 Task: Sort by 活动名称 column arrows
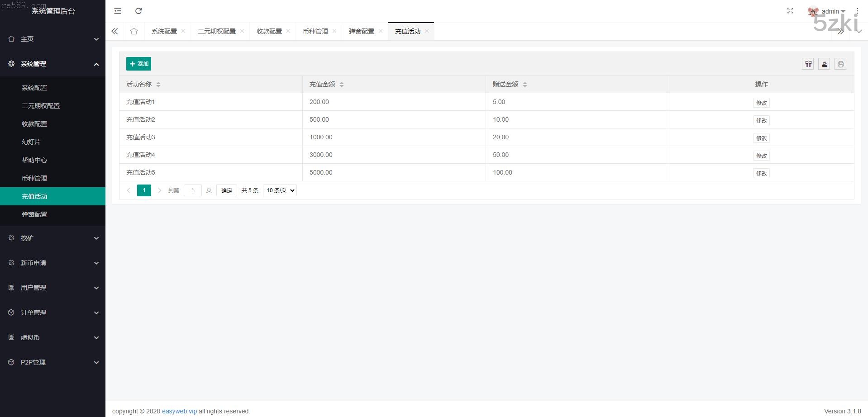[158, 85]
